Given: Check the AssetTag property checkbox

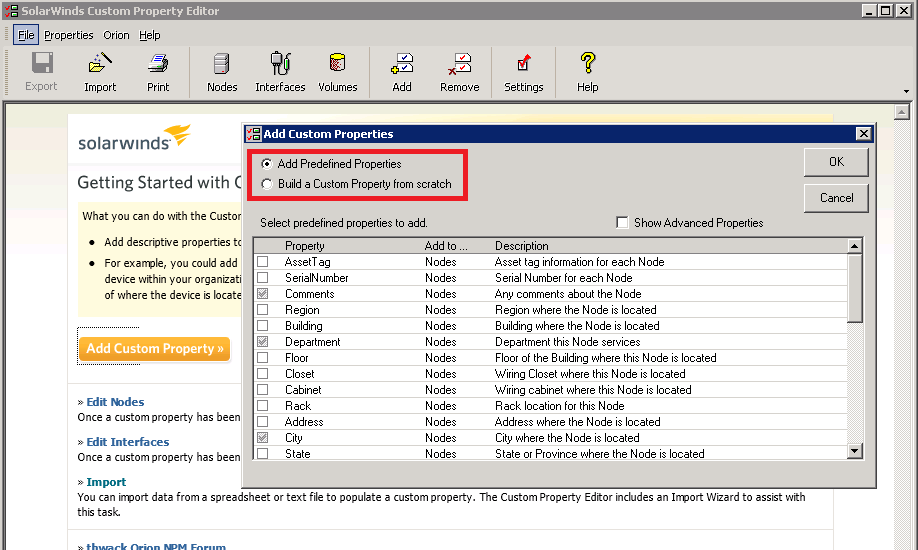Looking at the screenshot, I should [x=263, y=262].
